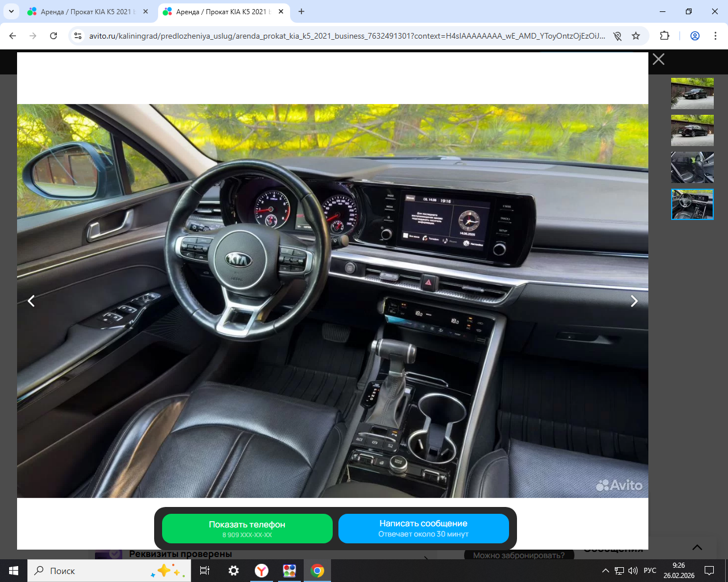Expand the tab search dropdown
Viewport: 728px width, 582px height.
pos(11,11)
